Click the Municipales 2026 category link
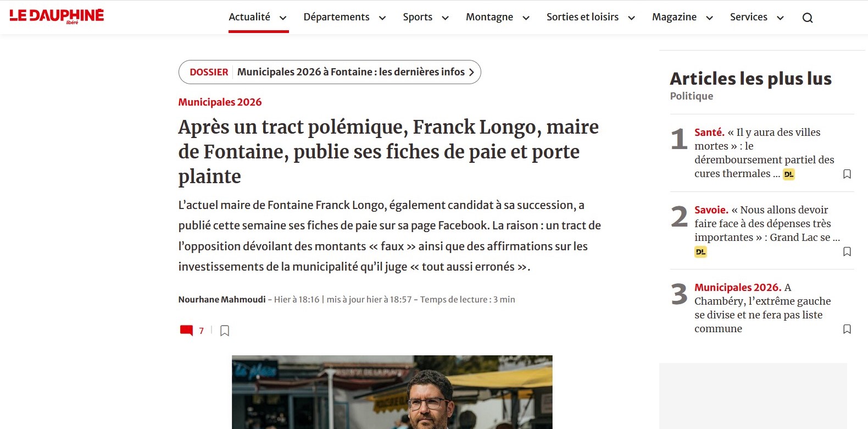868x429 pixels. [x=220, y=102]
